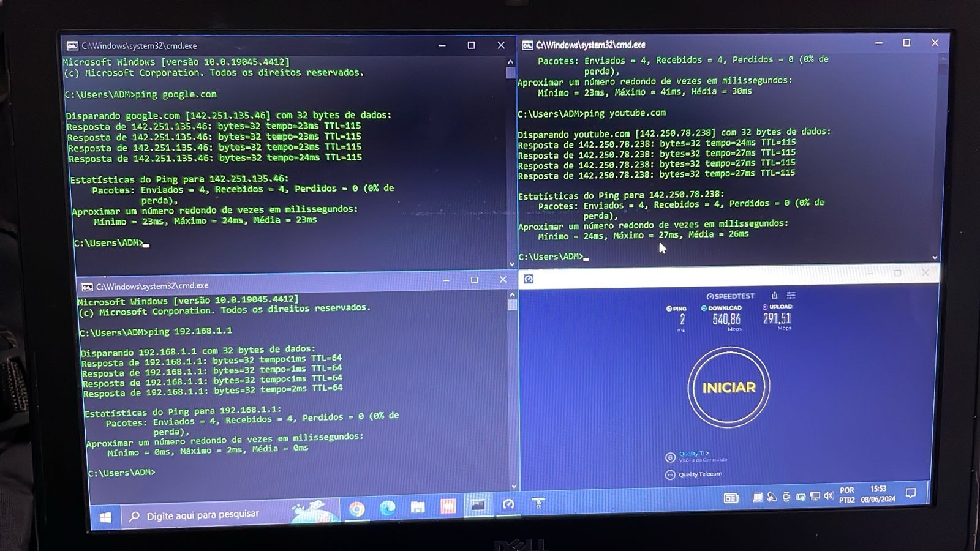The image size is (980, 551).
Task: Open Google Chrome from the taskbar
Action: tap(356, 508)
